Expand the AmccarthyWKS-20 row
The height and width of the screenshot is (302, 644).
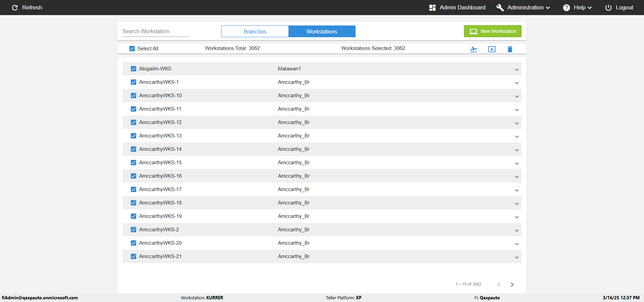click(517, 244)
